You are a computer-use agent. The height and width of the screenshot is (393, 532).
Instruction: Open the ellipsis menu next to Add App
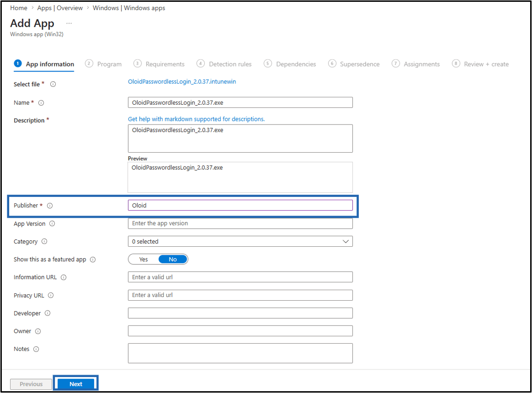(x=69, y=24)
